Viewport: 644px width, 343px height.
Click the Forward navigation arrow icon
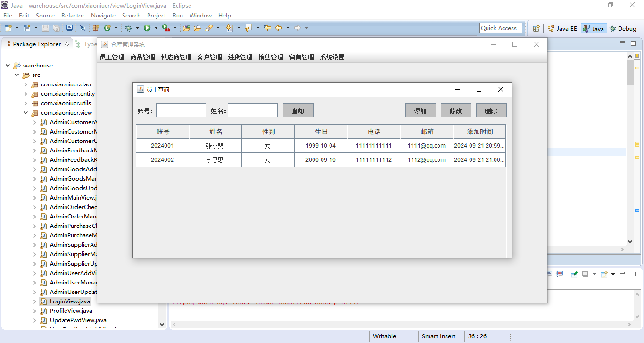pyautogui.click(x=297, y=28)
